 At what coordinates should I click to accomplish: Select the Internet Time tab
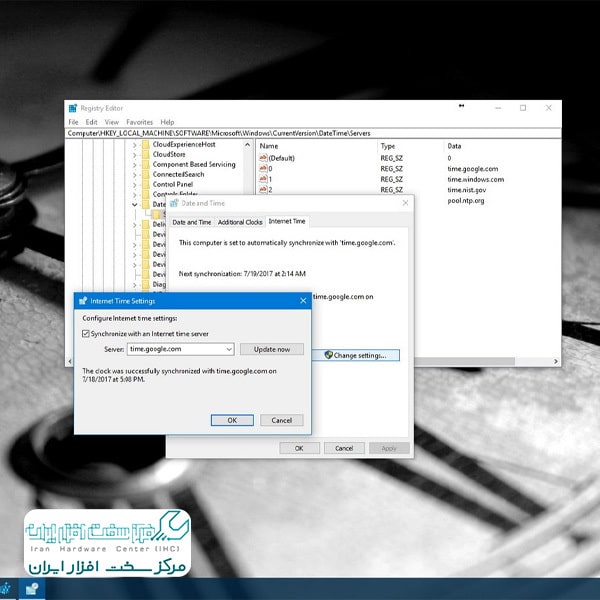tap(287, 221)
